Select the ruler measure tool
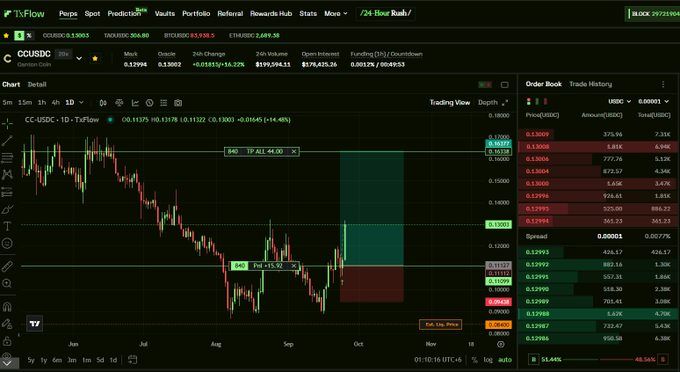 click(7, 266)
